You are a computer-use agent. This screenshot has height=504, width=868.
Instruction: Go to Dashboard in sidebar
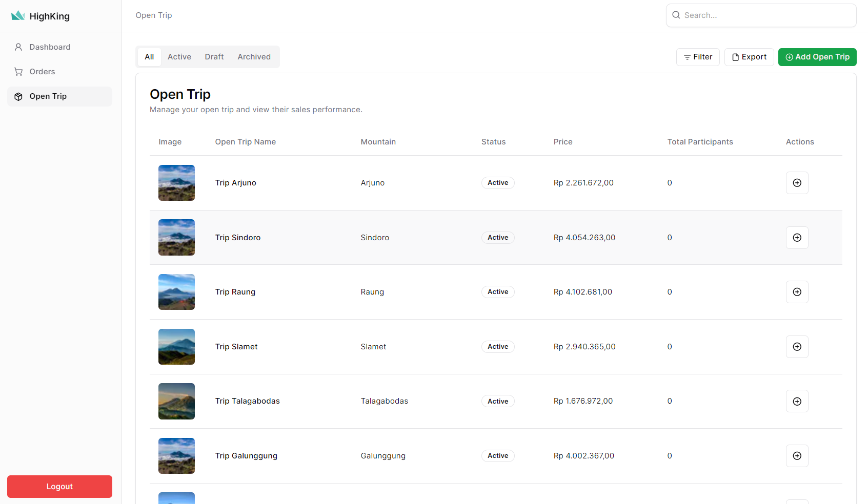(50, 47)
